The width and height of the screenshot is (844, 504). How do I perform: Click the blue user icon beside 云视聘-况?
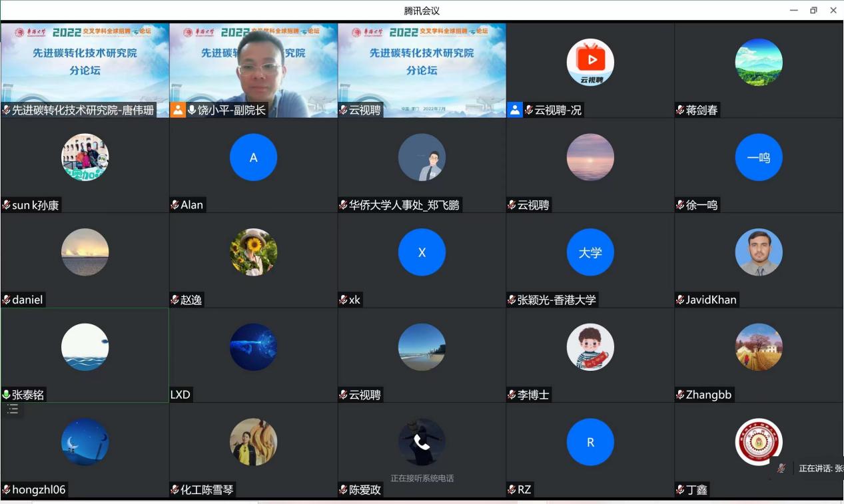pyautogui.click(x=515, y=110)
